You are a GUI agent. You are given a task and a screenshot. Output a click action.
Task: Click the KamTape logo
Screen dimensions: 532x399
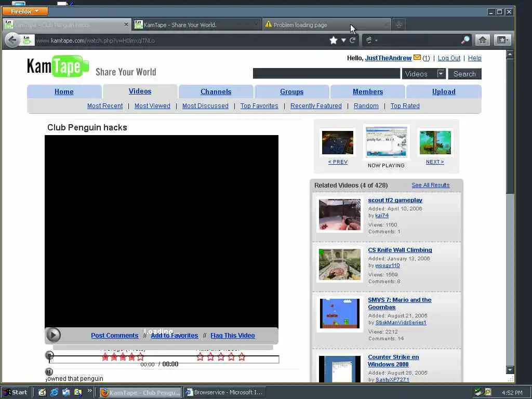point(58,66)
